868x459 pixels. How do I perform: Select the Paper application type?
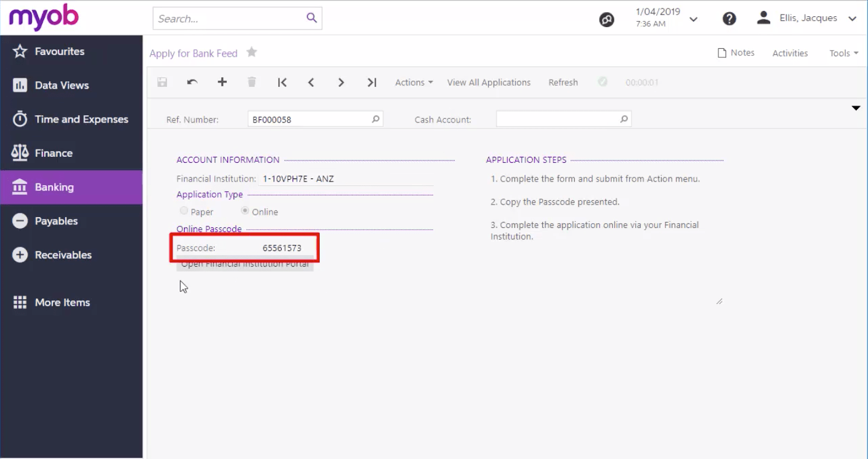185,211
